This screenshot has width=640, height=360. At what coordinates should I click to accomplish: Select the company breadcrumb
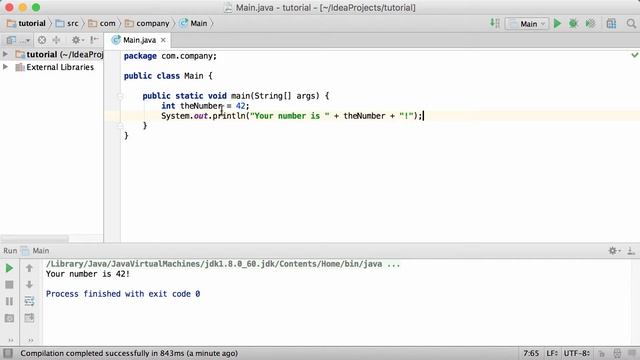pos(147,23)
